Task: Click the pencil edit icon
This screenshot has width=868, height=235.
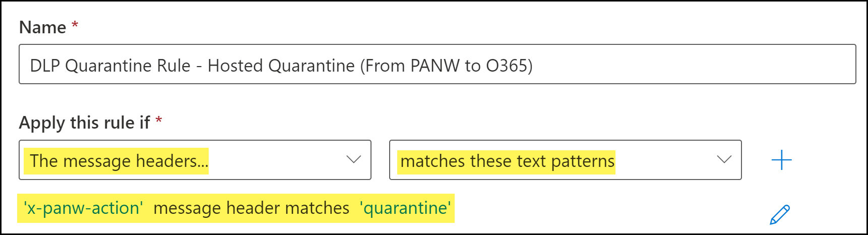Action: pyautogui.click(x=779, y=214)
